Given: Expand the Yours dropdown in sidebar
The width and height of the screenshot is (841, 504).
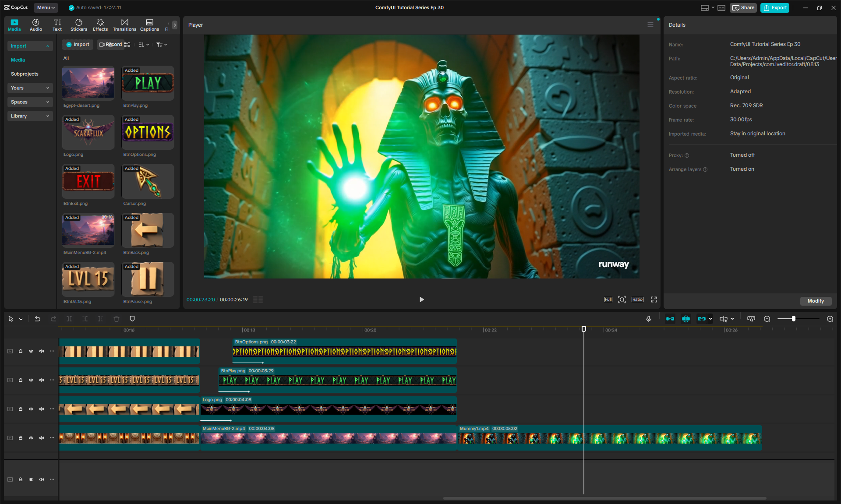Looking at the screenshot, I should [30, 88].
